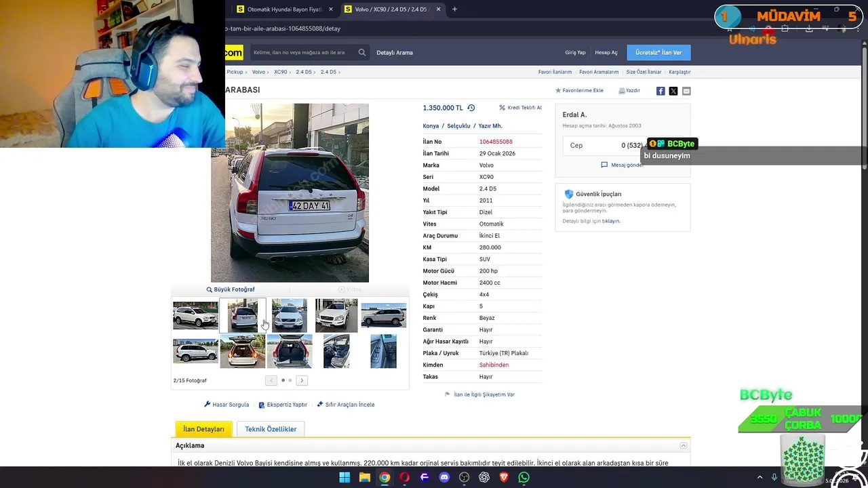Select the first thumbnail, white Volvo side view
This screenshot has width=868, height=488.
click(x=195, y=315)
